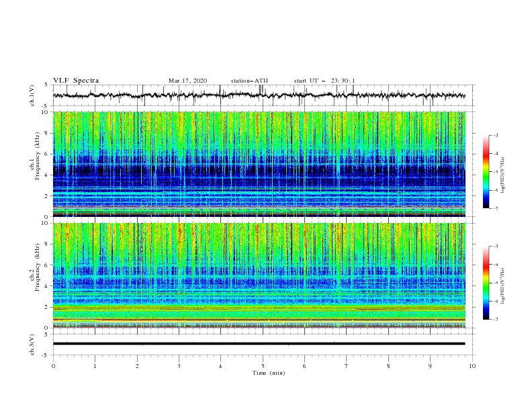
Task: Click time axis tick label "8"
Action: [x=388, y=366]
